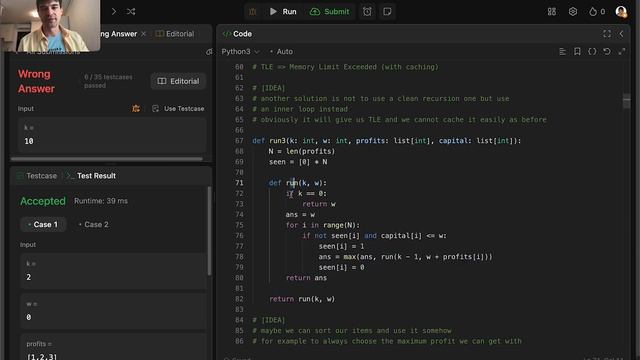Screen dimensions: 640x360
Task: Submit the solution
Action: pos(330,11)
